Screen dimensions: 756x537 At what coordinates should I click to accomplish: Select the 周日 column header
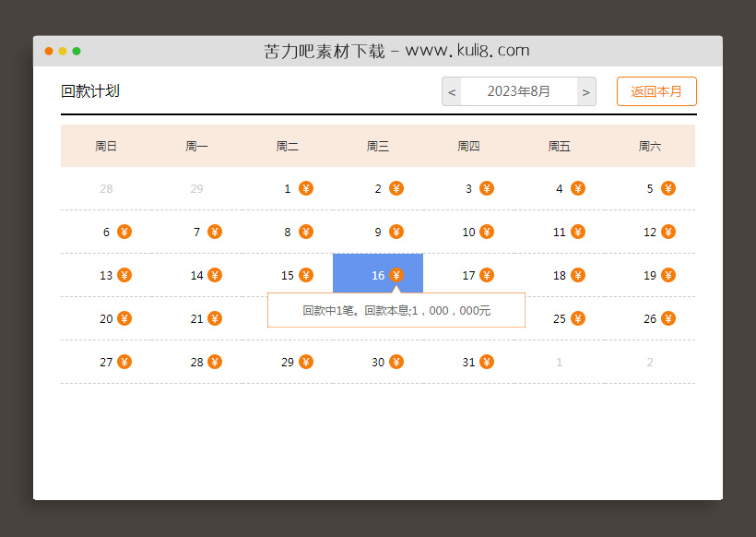click(x=106, y=145)
